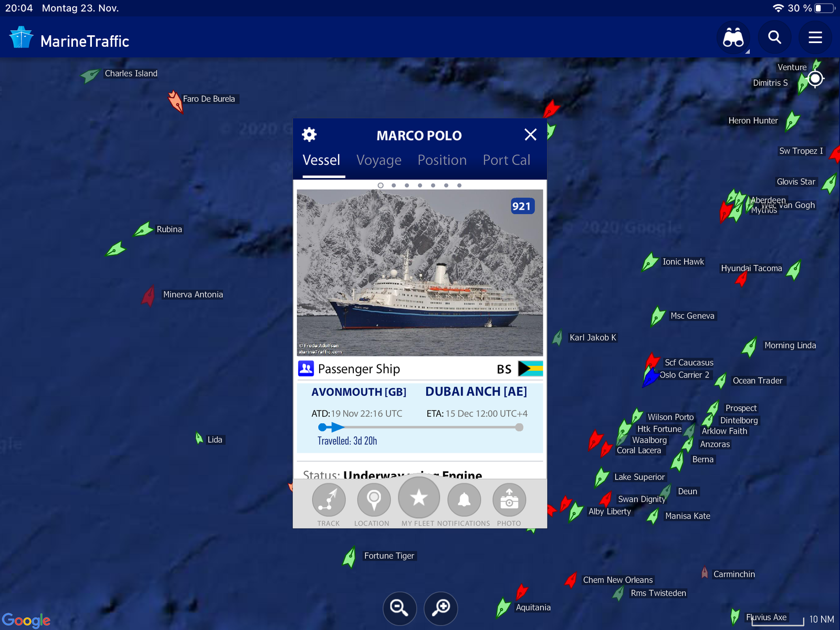This screenshot has height=630, width=840.
Task: Tap the voyage progress bar arrow
Action: point(337,427)
